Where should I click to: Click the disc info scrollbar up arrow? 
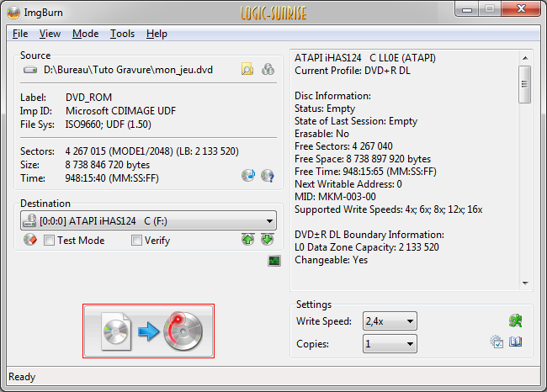(x=525, y=58)
